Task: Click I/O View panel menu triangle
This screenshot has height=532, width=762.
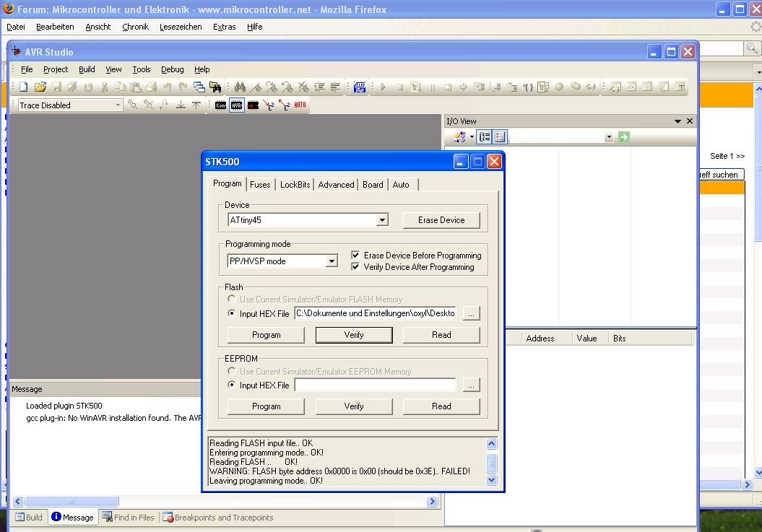Action: point(677,121)
